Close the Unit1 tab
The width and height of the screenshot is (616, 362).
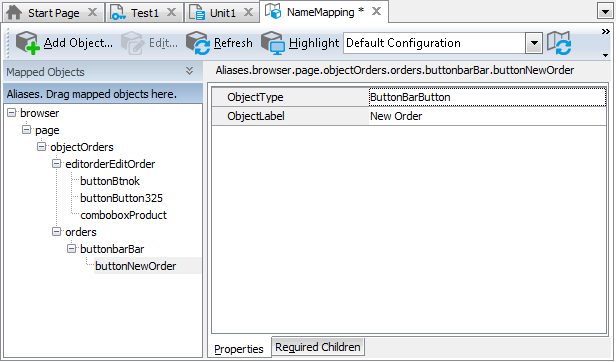tap(248, 13)
